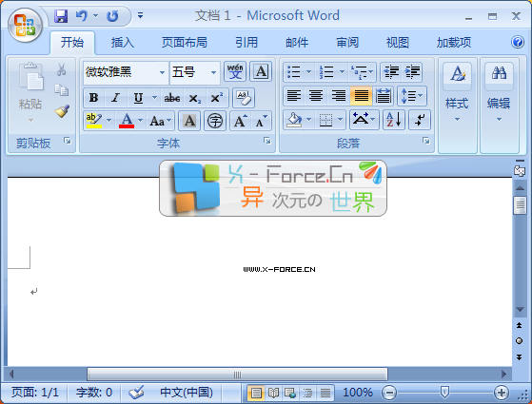Justify paragraph text

coord(361,96)
